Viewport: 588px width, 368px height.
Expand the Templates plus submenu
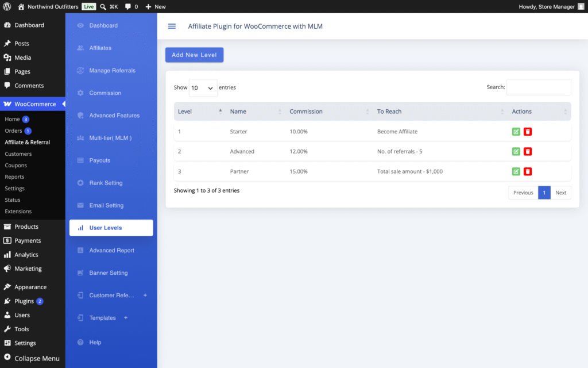point(126,317)
